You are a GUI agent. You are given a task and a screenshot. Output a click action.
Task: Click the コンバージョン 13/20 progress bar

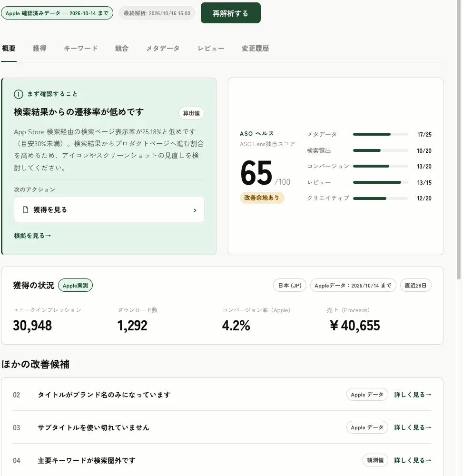(380, 166)
